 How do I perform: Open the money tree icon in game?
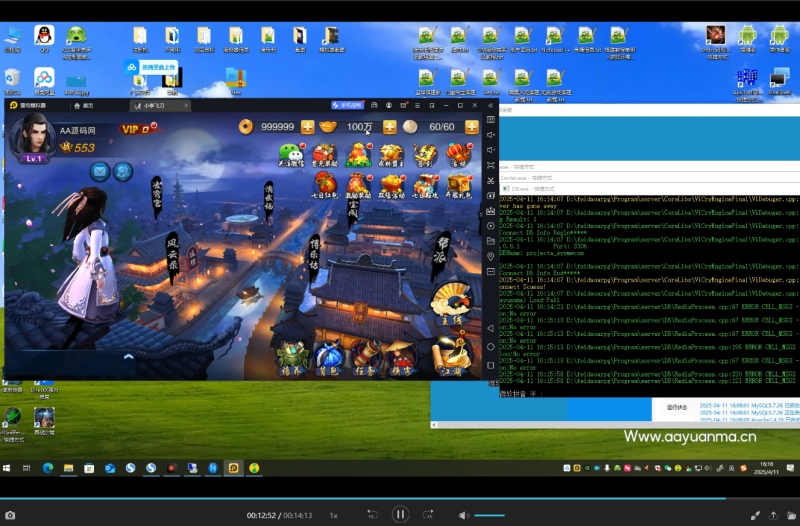pyautogui.click(x=358, y=155)
